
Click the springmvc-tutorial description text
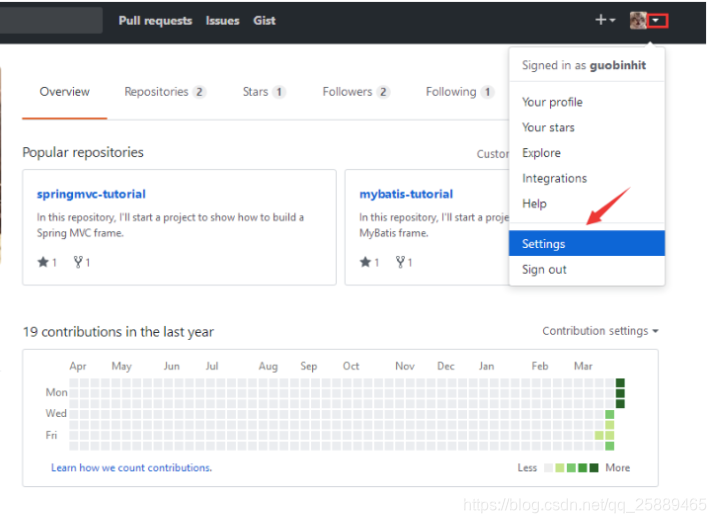pos(170,225)
